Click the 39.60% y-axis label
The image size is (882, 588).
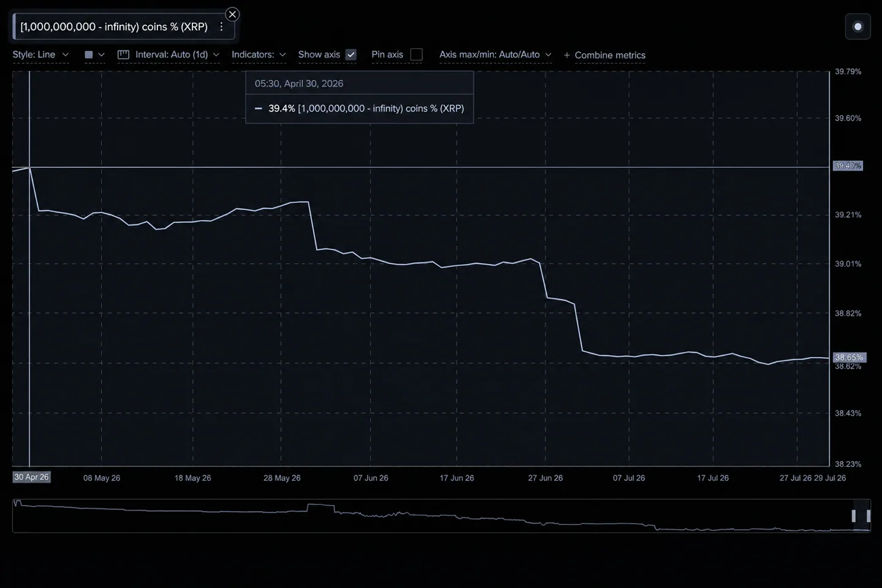(x=848, y=118)
